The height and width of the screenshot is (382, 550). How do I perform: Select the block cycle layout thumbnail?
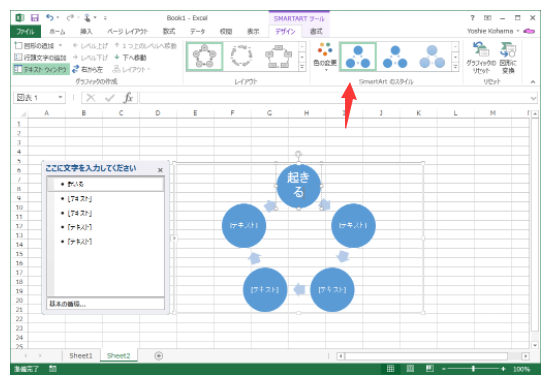(279, 56)
